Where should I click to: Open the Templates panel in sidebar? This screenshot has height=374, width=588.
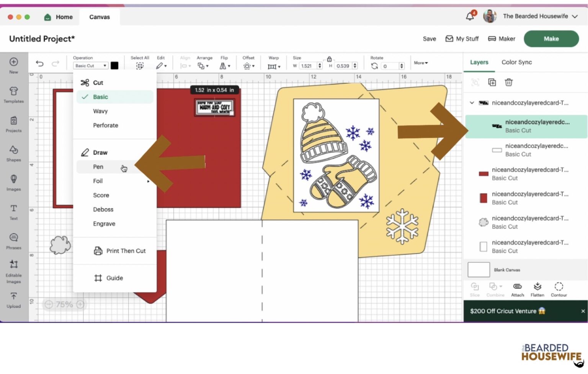point(14,94)
